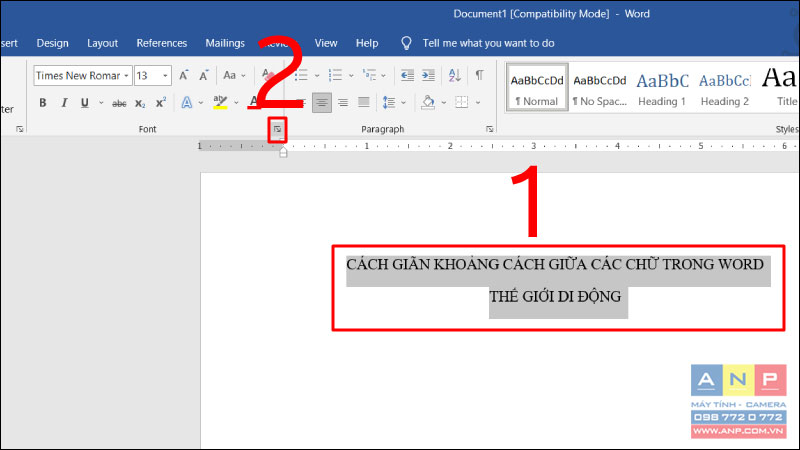Open Line and Paragraph Spacing
The height and width of the screenshot is (450, 800).
point(389,103)
